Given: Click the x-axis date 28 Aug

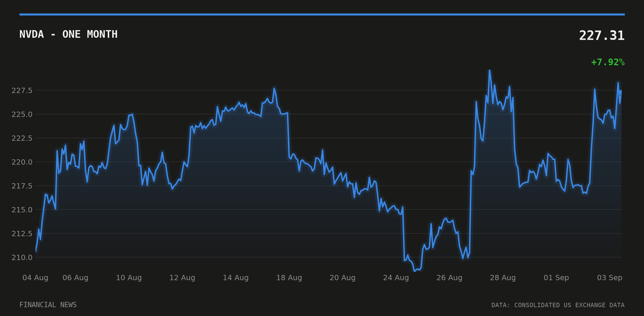Looking at the screenshot, I should (503, 278).
